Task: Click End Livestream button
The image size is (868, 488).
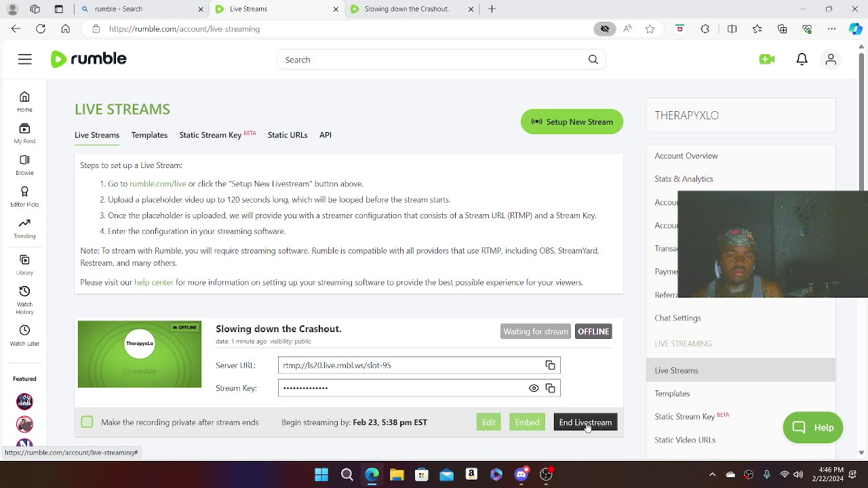Action: [585, 422]
